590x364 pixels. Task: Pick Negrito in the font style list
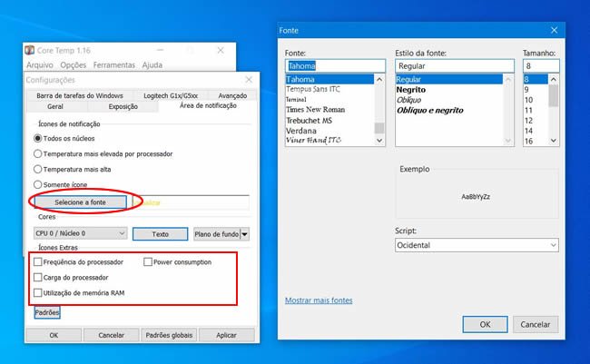[x=410, y=90]
